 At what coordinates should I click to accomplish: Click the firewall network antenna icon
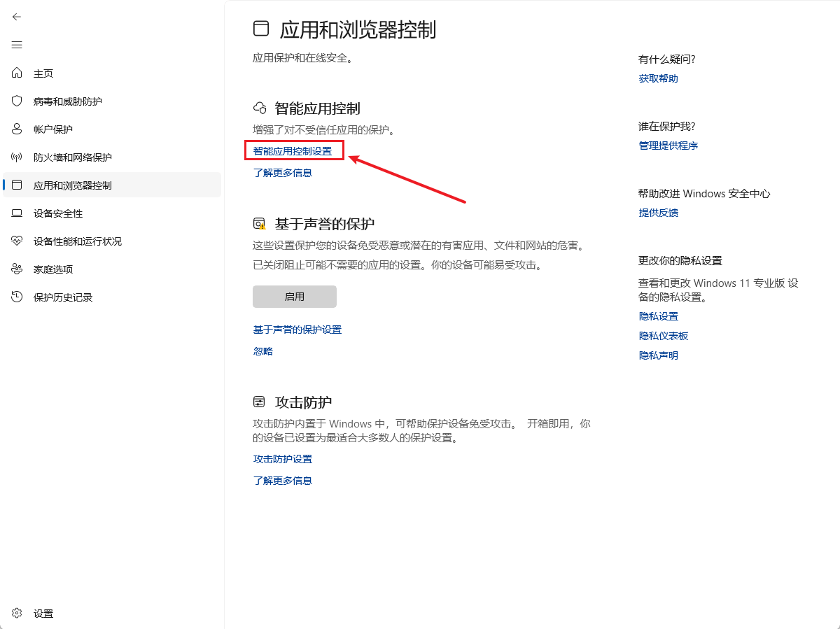[17, 157]
